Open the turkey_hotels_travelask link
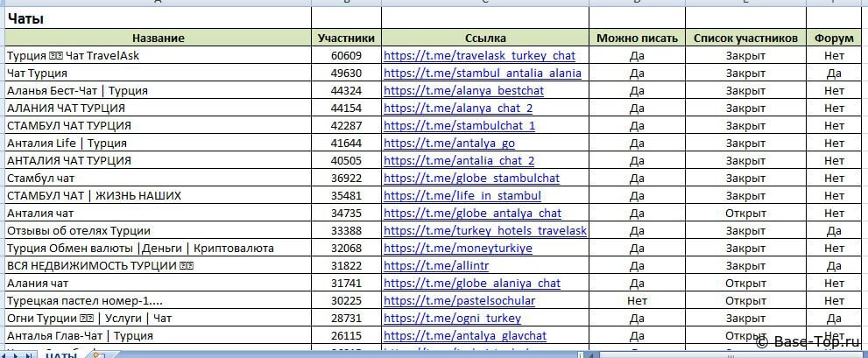Screen dimensions: 868x358 pos(484,231)
